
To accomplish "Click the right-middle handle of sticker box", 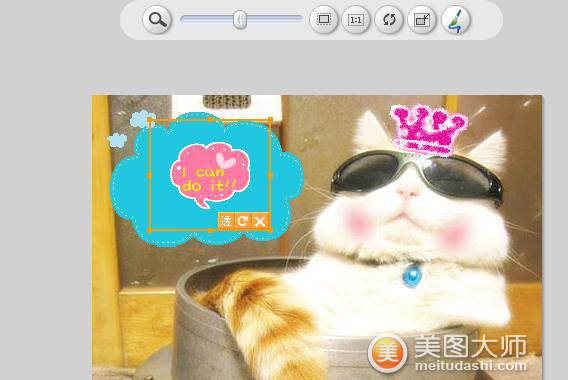I will coord(270,175).
